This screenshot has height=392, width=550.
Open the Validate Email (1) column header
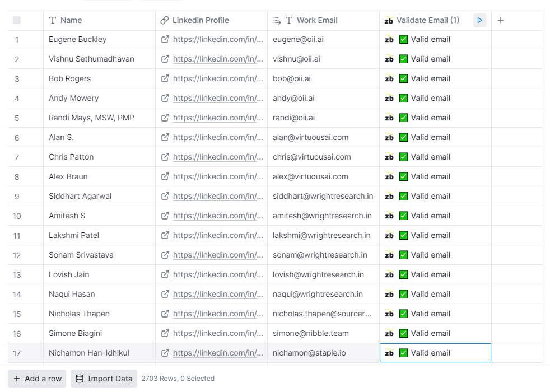point(427,20)
